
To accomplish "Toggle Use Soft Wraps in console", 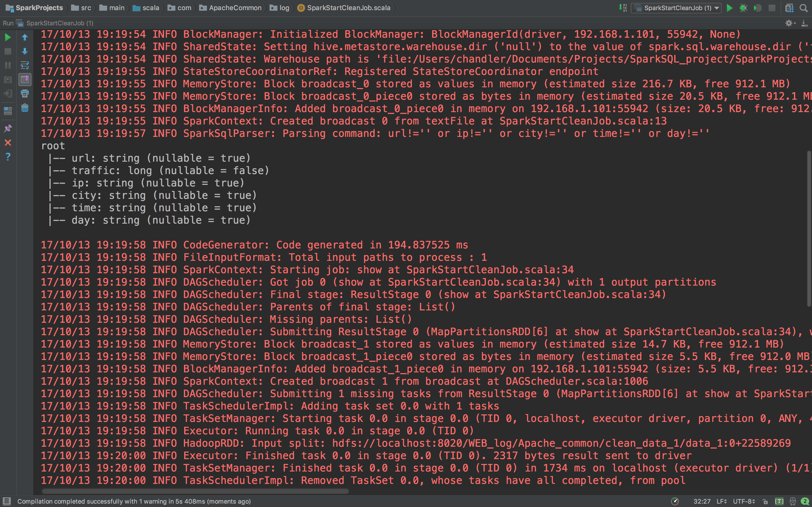I will coord(25,65).
